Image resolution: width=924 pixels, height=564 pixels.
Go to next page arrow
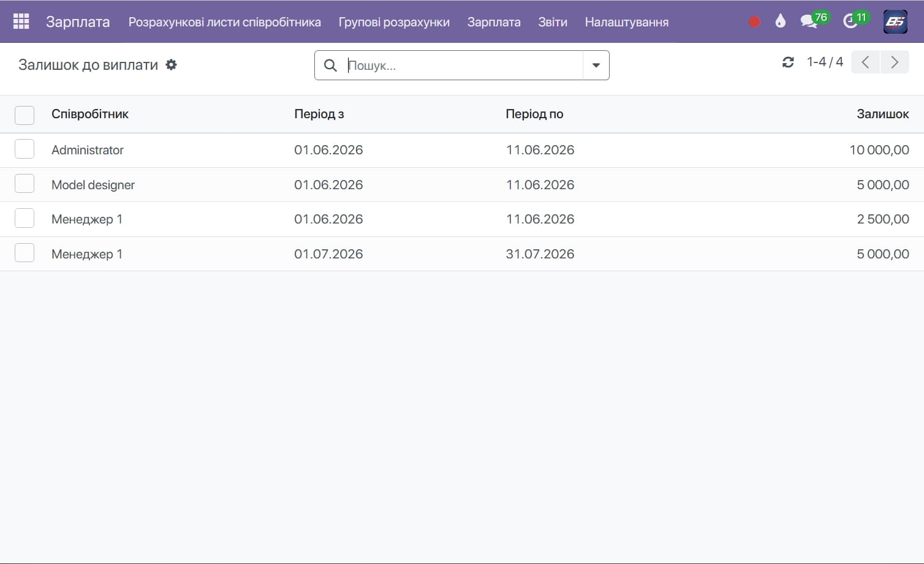pos(895,62)
